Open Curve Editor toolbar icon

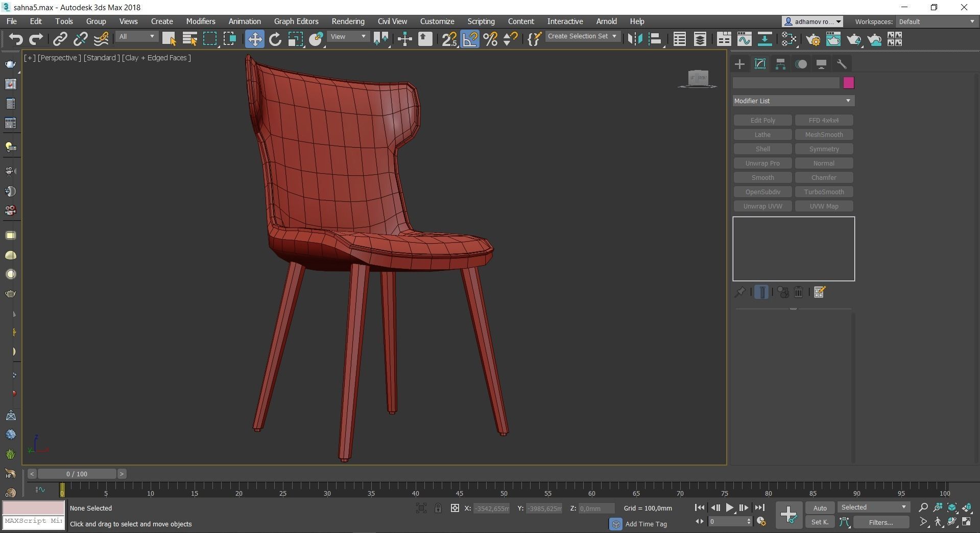[x=744, y=39]
